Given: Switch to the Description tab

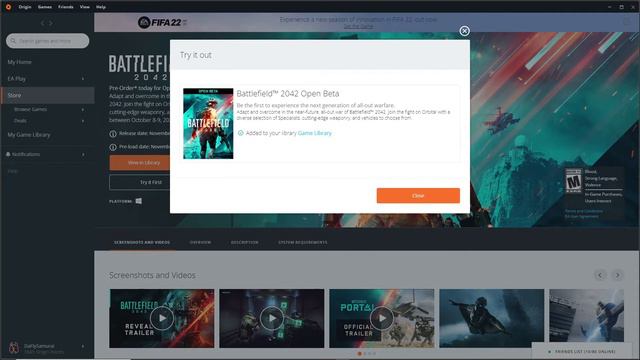Looking at the screenshot, I should pyautogui.click(x=244, y=242).
